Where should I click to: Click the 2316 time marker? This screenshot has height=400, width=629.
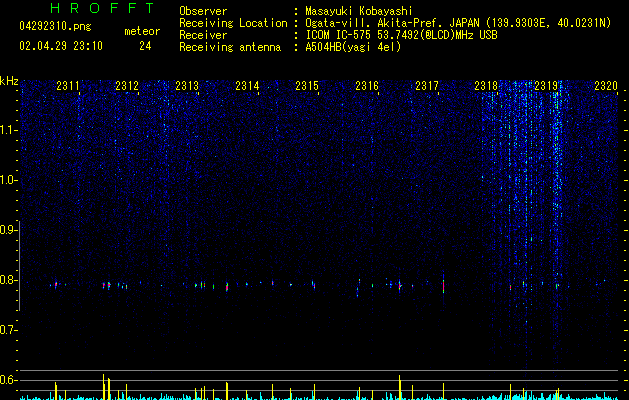tap(367, 85)
